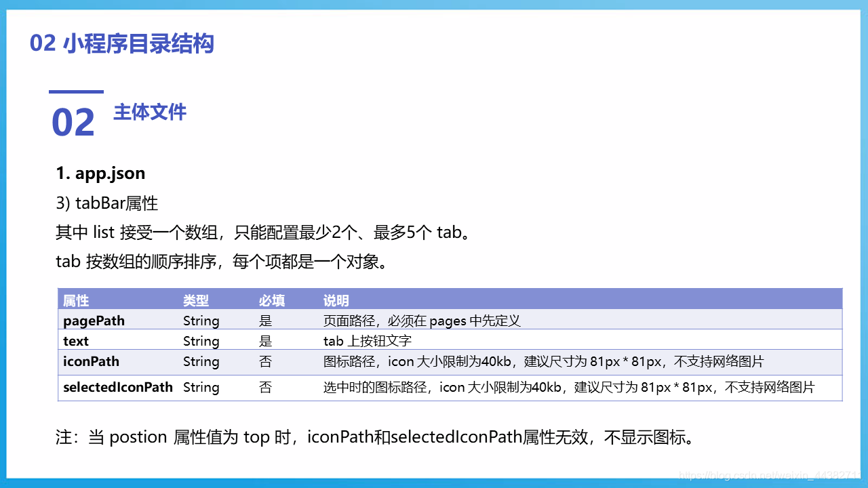Image resolution: width=868 pixels, height=488 pixels.
Task: Select the '1. app.json' heading
Action: pyautogui.click(x=100, y=173)
